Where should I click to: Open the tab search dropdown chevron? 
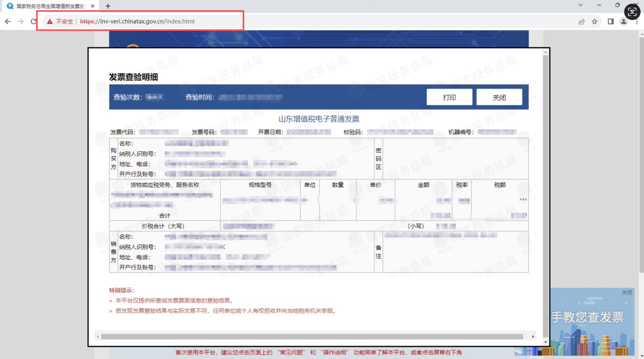click(x=580, y=5)
